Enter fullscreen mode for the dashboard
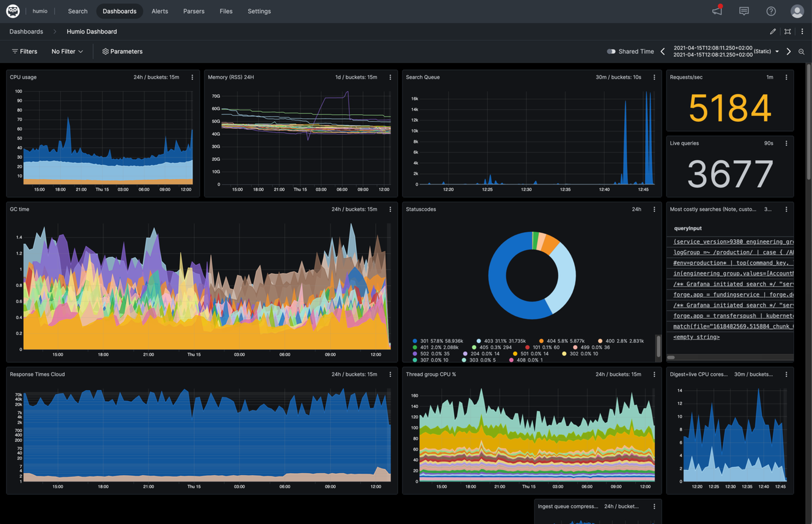 788,31
